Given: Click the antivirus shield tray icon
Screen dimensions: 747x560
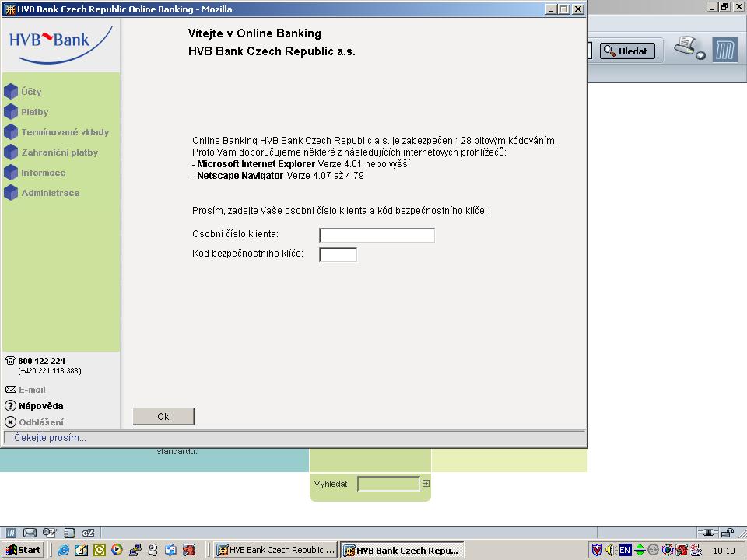Looking at the screenshot, I should tap(597, 550).
